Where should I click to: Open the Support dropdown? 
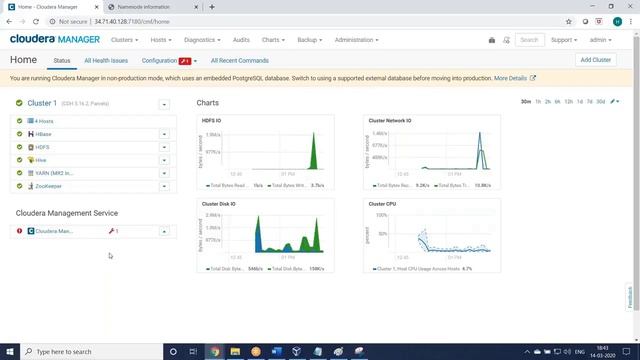coord(564,40)
